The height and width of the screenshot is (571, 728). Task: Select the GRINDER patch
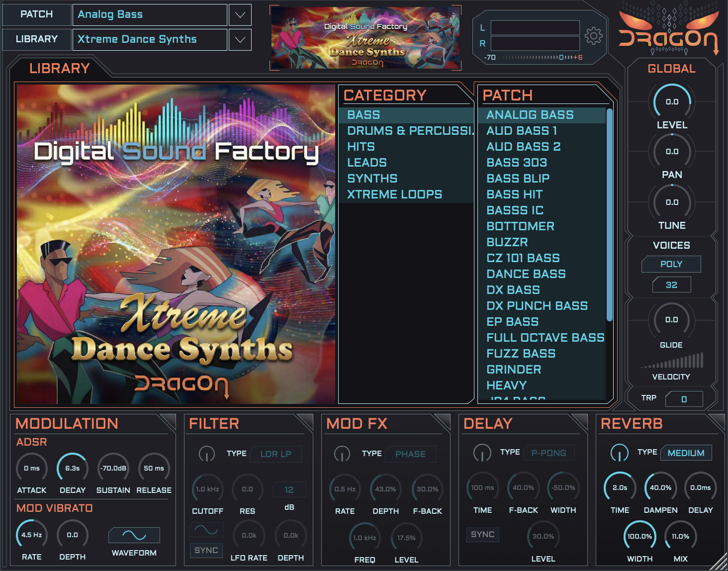click(542, 370)
